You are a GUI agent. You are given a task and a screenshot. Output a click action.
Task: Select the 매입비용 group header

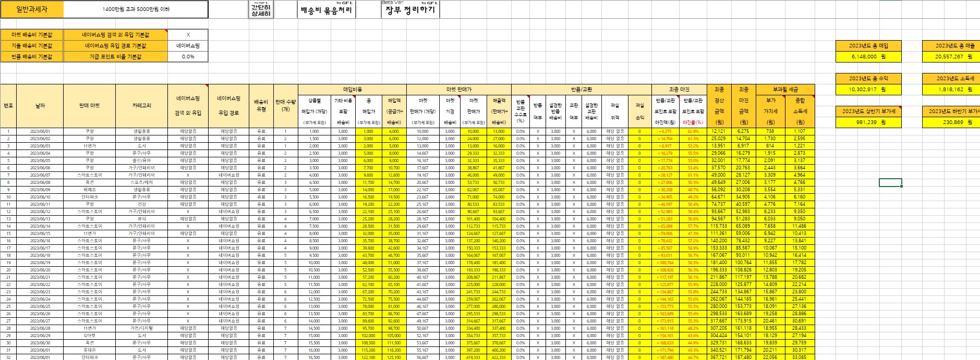pyautogui.click(x=352, y=90)
